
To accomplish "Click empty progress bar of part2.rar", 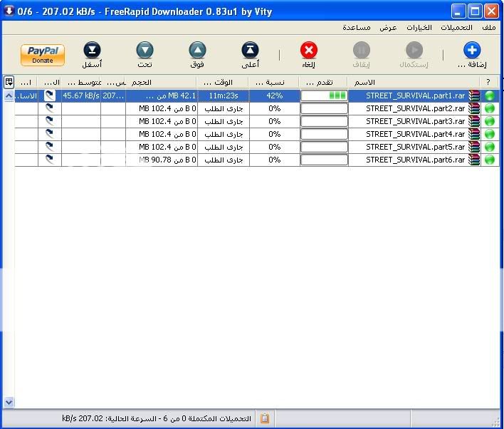I will pyautogui.click(x=324, y=108).
